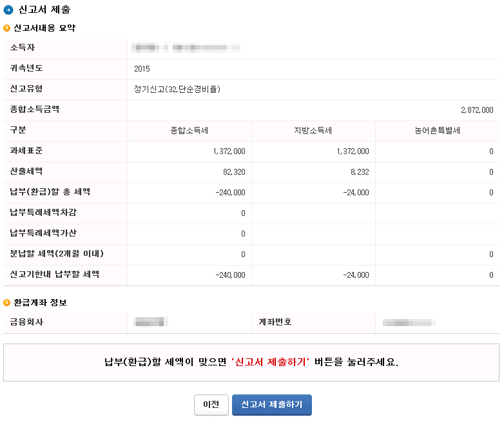Click the orange bullet icon next to 환급계좌 정보
The height and width of the screenshot is (426, 504).
(x=6, y=302)
